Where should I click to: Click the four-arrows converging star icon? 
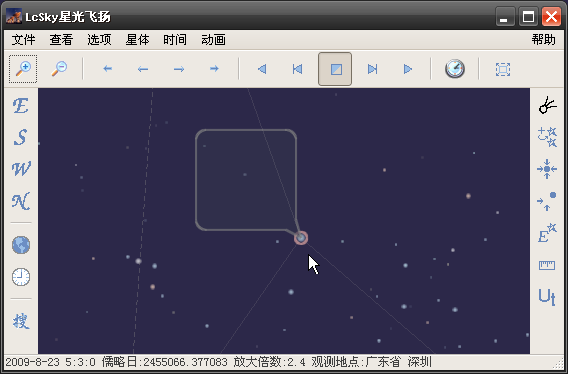(x=547, y=169)
